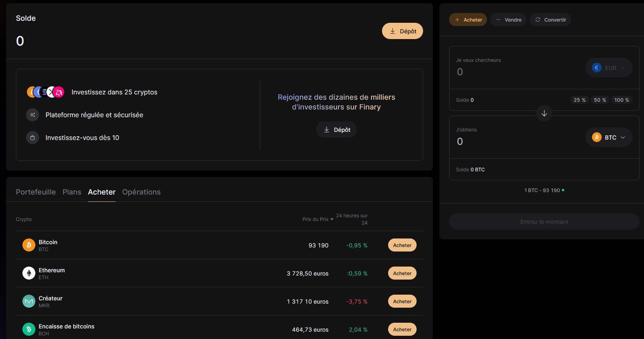Click the Rejoignez des dizaines de milliers text

(x=336, y=102)
